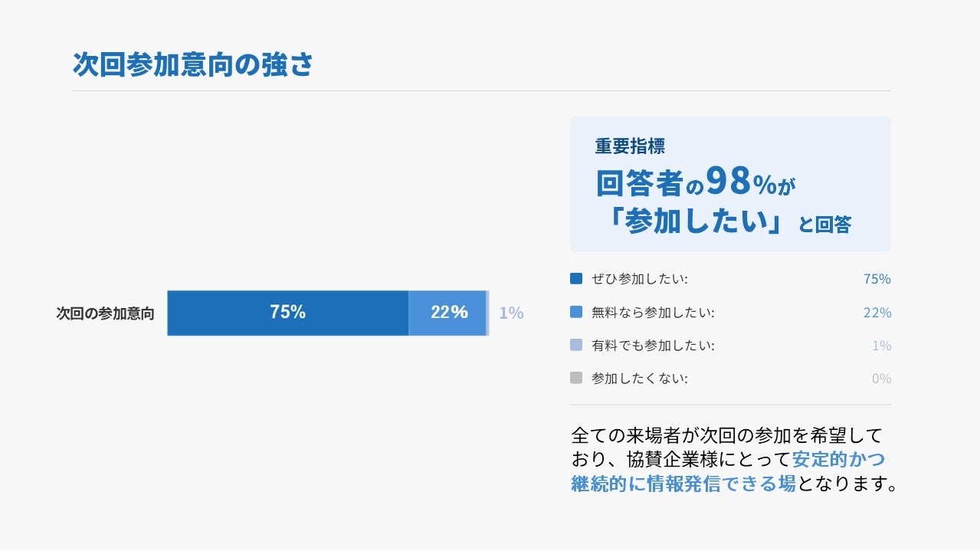
Task: Click the highlighted 継続的に情報発信できる場 text
Action: coord(684,484)
